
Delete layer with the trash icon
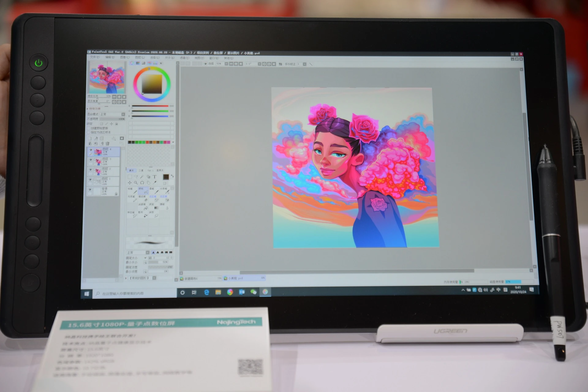107,143
